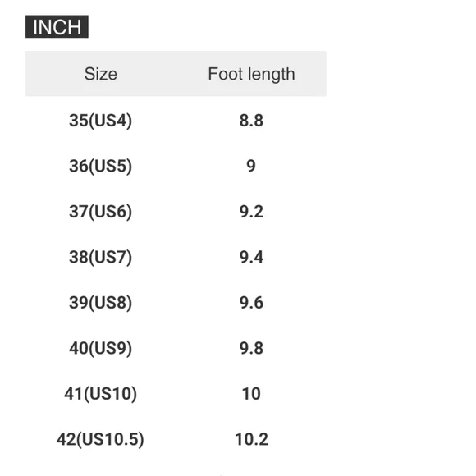The height and width of the screenshot is (476, 476).
Task: Select size 36(US5)
Action: pos(100,166)
